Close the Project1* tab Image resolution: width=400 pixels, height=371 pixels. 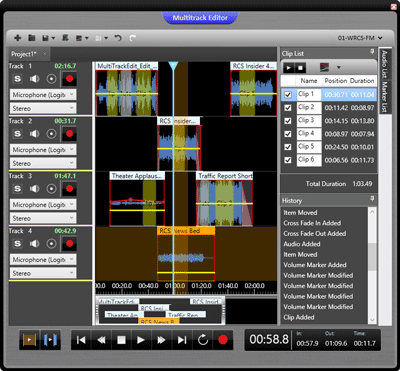(45, 54)
